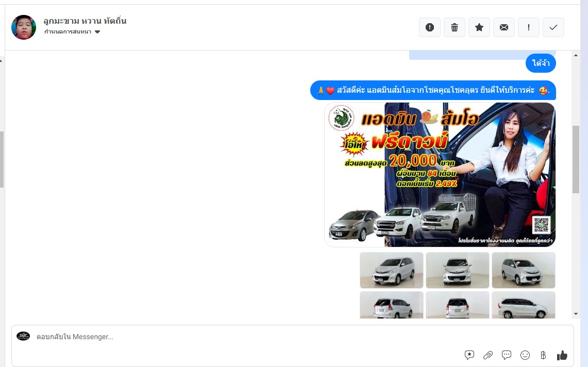
Task: Click the ได้จ้า message bubble
Action: click(541, 63)
